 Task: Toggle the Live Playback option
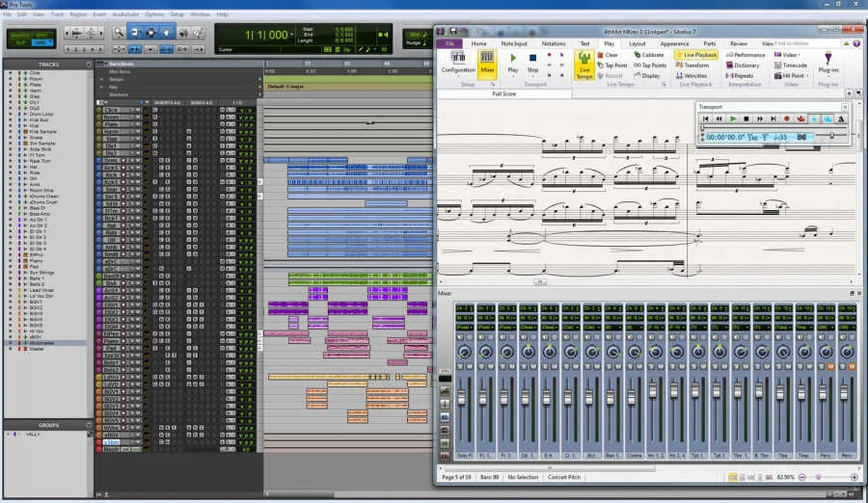694,55
